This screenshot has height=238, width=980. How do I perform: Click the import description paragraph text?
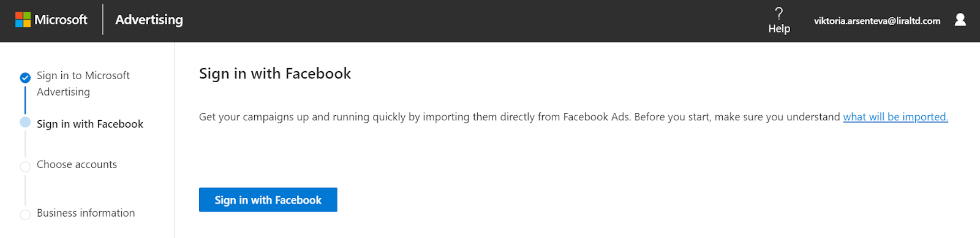click(x=521, y=117)
